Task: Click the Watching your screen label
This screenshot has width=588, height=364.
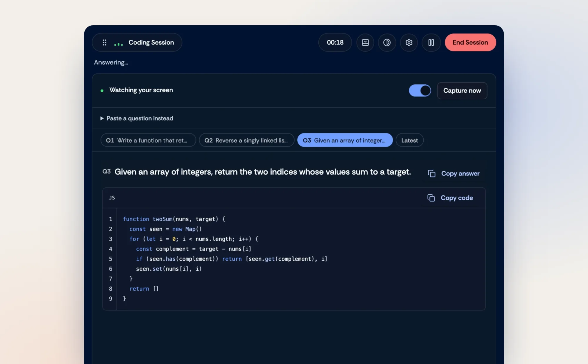Action: coord(141,90)
